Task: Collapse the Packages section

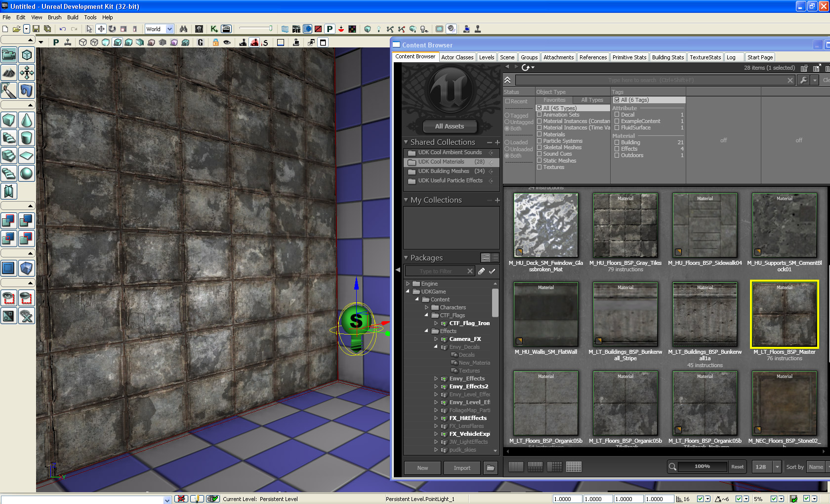Action: [x=406, y=257]
